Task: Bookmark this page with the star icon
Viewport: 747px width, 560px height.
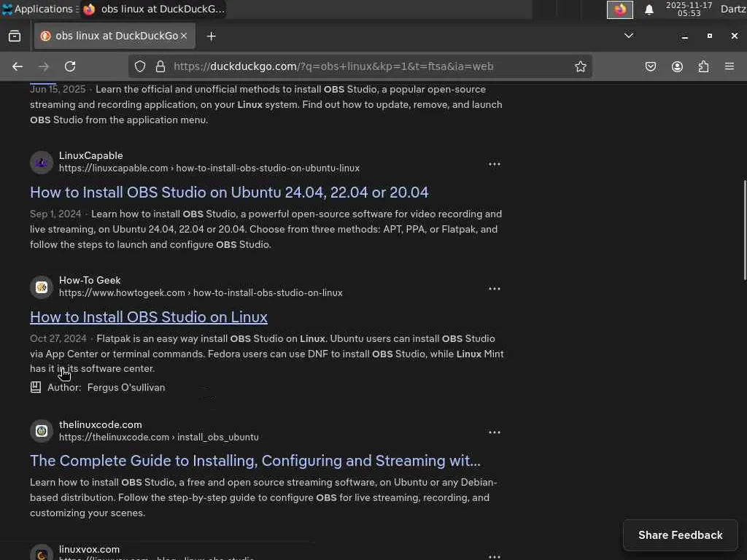Action: (580, 66)
